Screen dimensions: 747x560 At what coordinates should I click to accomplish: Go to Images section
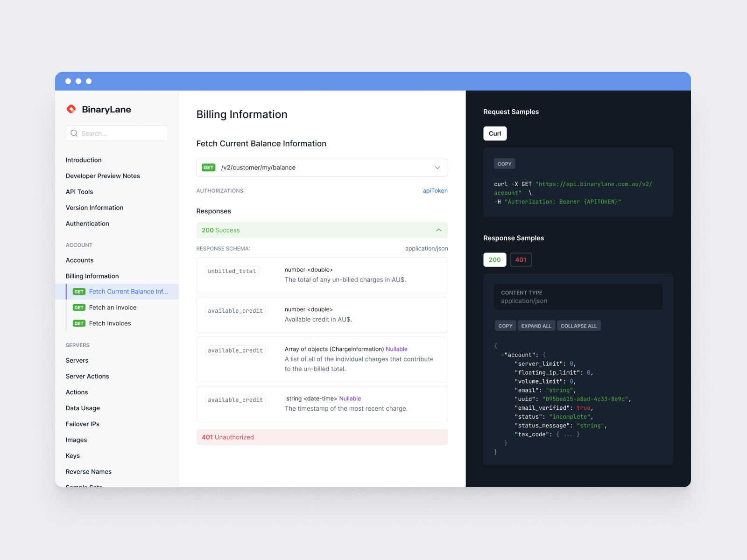76,440
